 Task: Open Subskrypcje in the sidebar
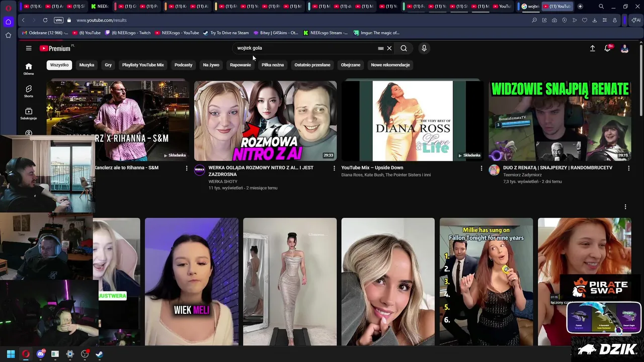(29, 114)
